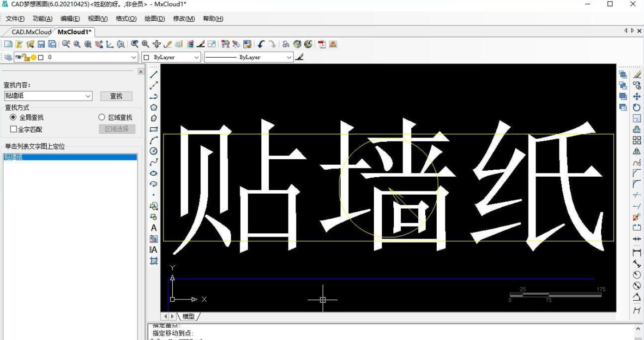The image size is (644, 340).
Task: Toggle the layer lock padlock icon
Action: coord(26,57)
